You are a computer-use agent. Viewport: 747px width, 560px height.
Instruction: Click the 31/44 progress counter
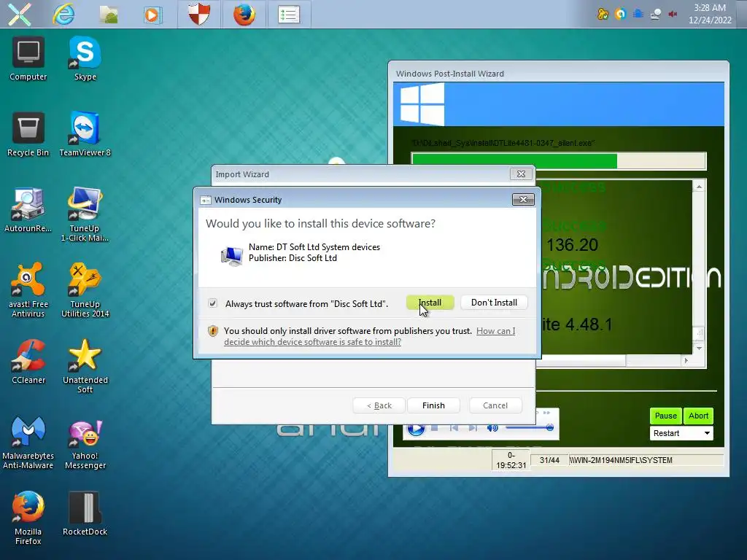(549, 460)
